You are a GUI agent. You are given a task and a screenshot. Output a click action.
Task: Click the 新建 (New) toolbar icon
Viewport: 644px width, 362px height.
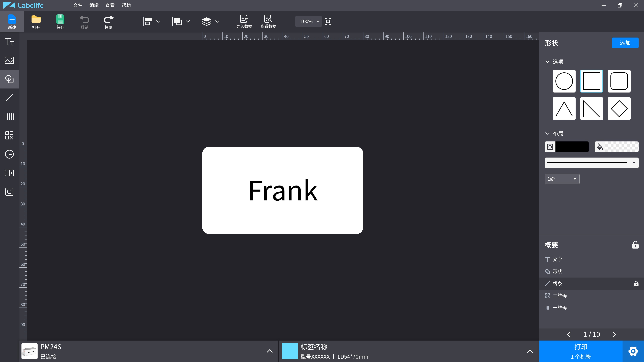point(12,21)
